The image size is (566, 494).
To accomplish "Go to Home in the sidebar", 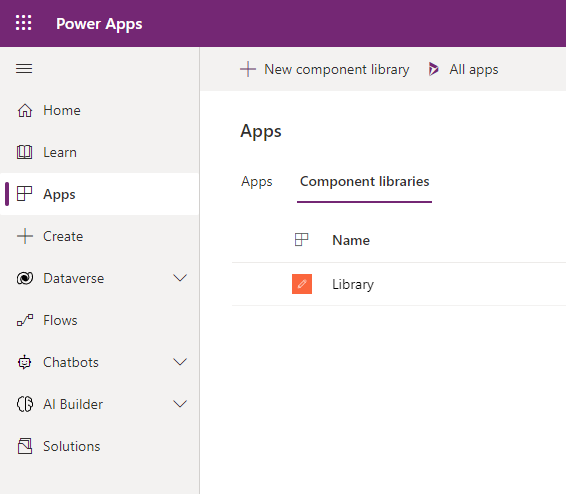I will (x=100, y=110).
